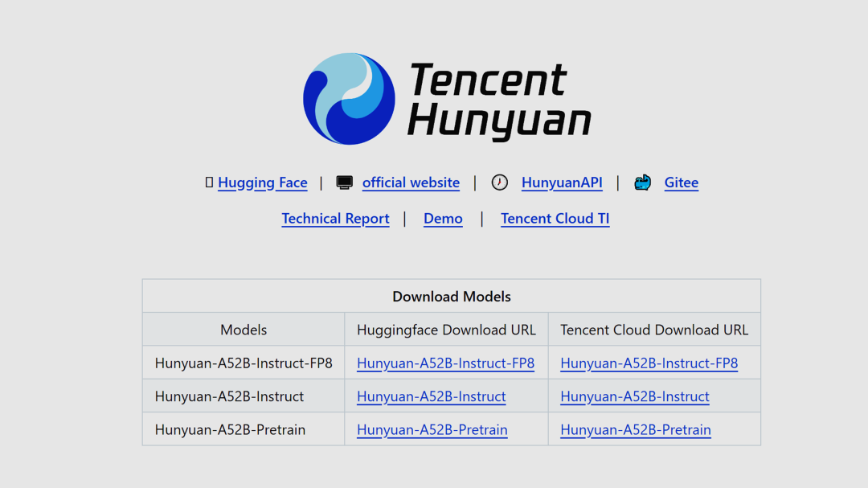868x488 pixels.
Task: Open Tencent Cloud Hunyuan-A52B-Pretrain download link
Action: click(x=636, y=429)
